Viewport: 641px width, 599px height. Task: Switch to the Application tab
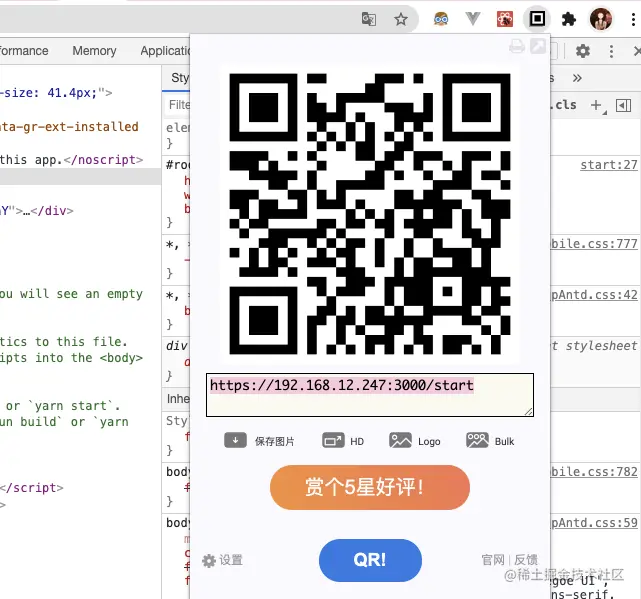pyautogui.click(x=165, y=51)
